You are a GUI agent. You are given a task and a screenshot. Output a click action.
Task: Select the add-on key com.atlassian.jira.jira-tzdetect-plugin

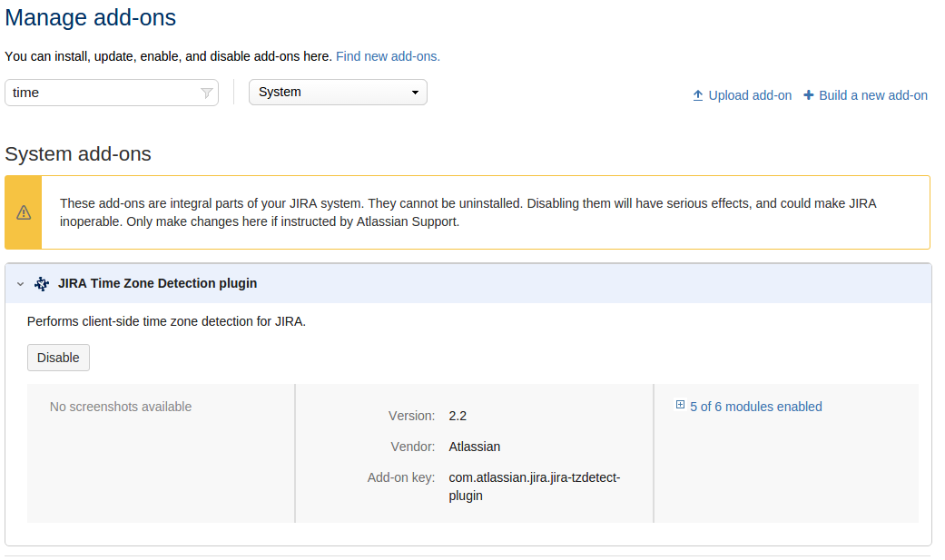534,486
